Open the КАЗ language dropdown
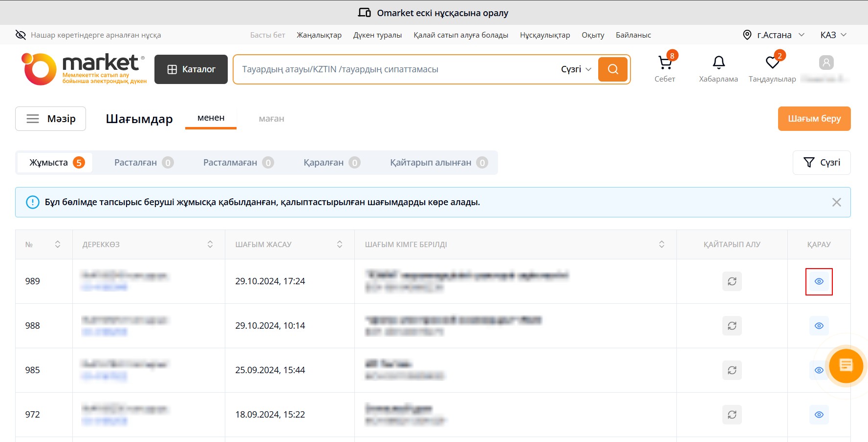 click(x=833, y=35)
